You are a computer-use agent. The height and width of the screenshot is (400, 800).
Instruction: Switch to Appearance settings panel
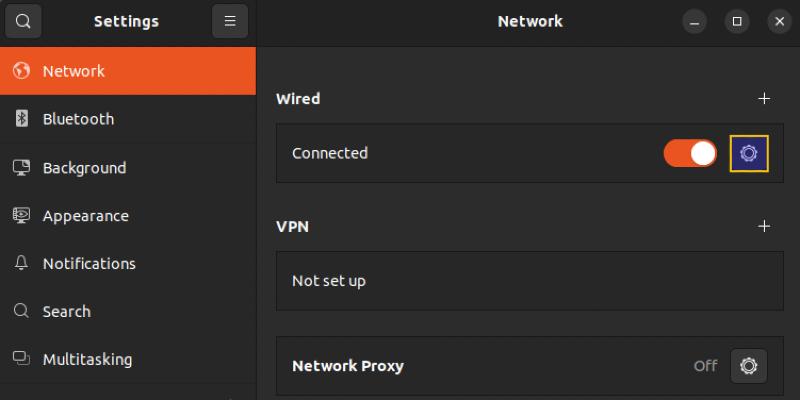click(85, 215)
